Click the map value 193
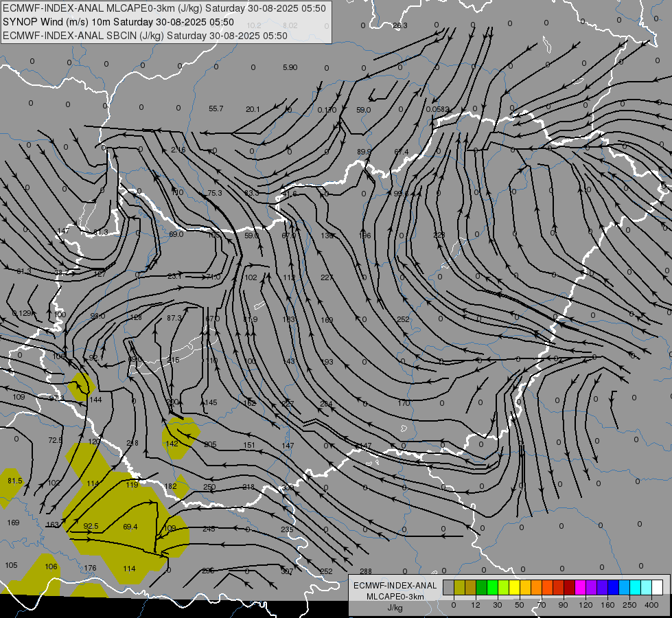Image resolution: width=672 pixels, height=618 pixels. click(327, 362)
